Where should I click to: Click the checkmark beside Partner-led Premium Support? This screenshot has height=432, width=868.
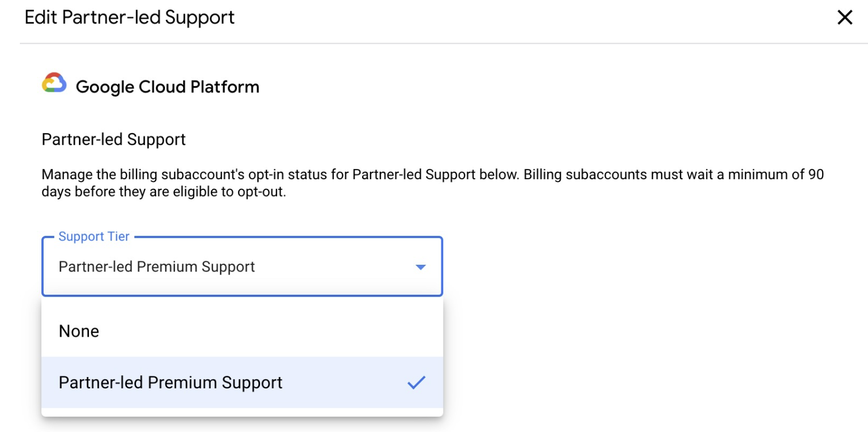pos(416,382)
